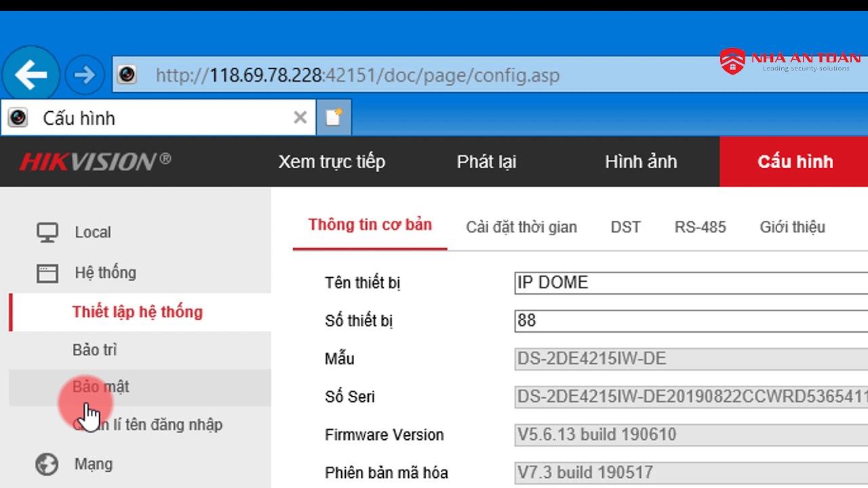868x488 pixels.
Task: Close the Cấu hình browser tab
Action: coord(300,118)
